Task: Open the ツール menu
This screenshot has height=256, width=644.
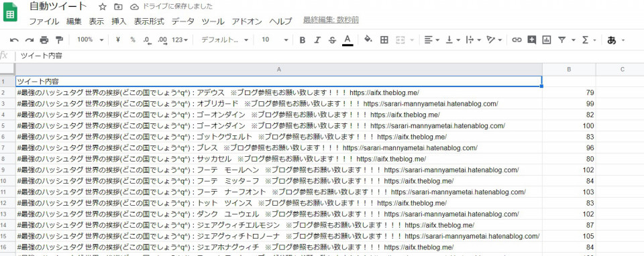Action: click(213, 21)
